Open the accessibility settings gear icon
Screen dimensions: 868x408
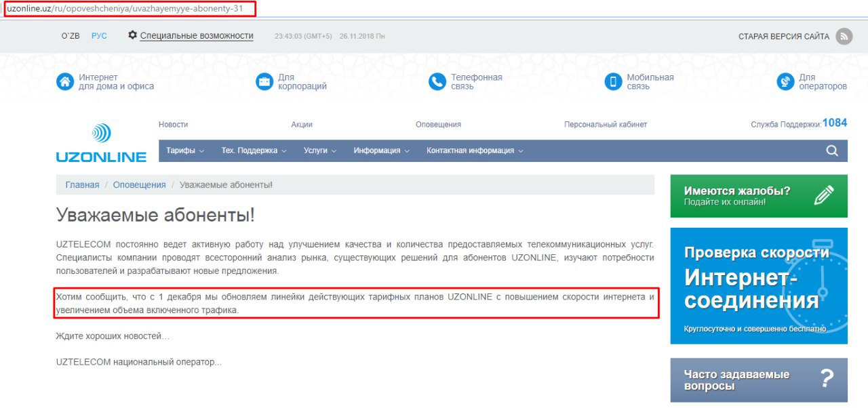click(x=132, y=35)
